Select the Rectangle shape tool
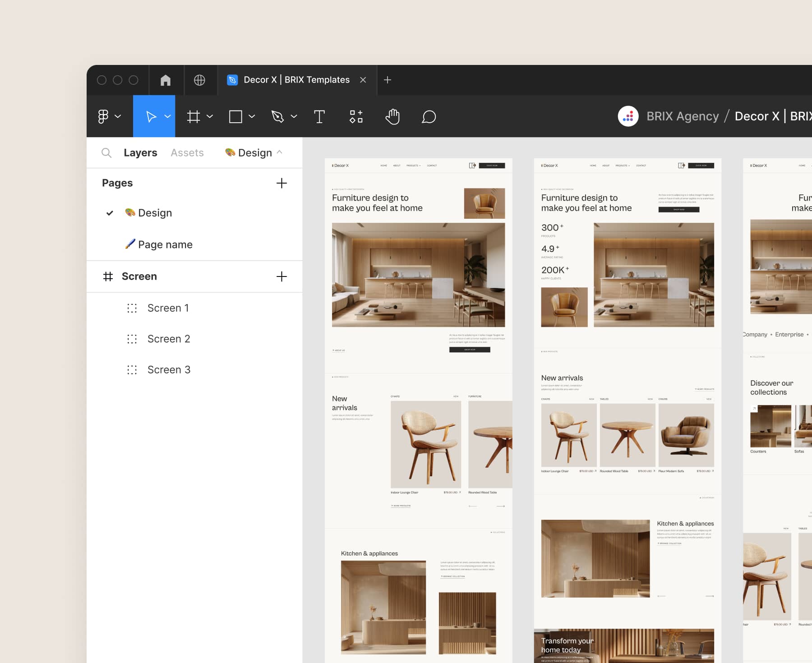Image resolution: width=812 pixels, height=663 pixels. point(235,117)
